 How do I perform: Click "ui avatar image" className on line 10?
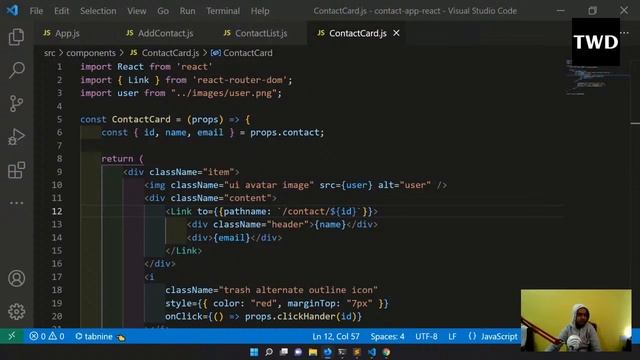269,185
